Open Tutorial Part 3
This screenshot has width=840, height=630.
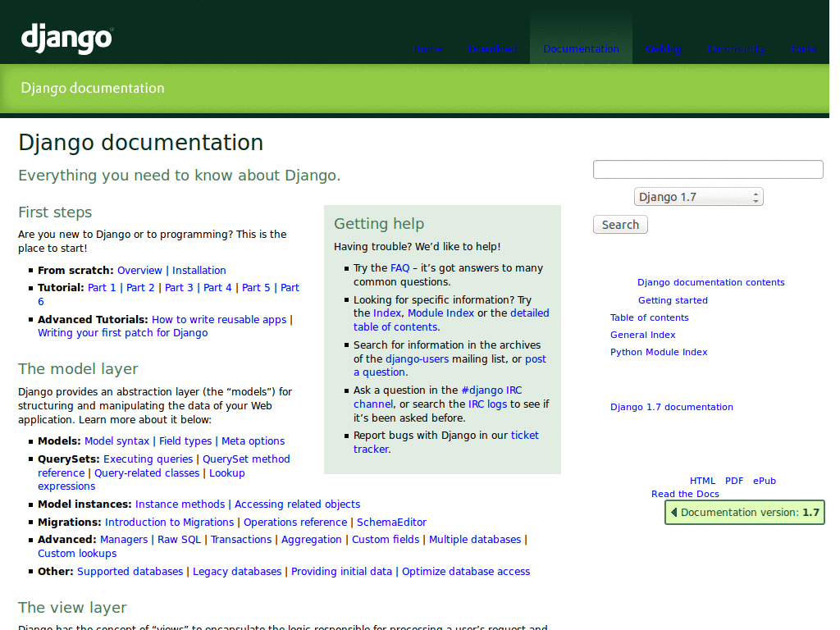click(x=179, y=288)
